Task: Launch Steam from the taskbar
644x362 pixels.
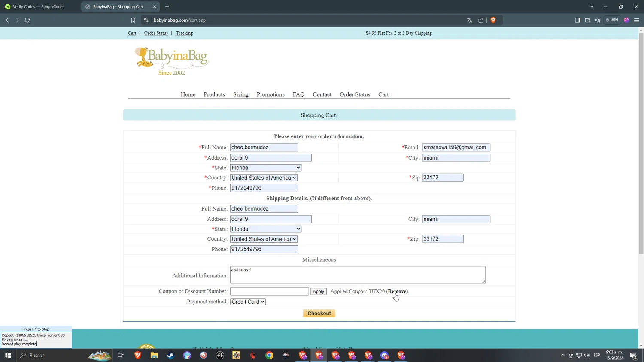Action: point(170,355)
